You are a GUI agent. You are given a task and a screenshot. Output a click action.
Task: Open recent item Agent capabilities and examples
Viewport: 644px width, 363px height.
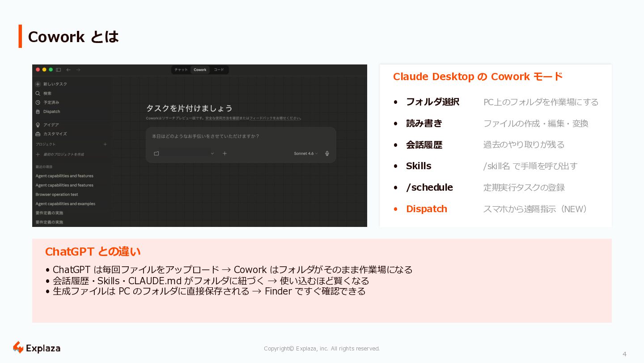point(65,204)
